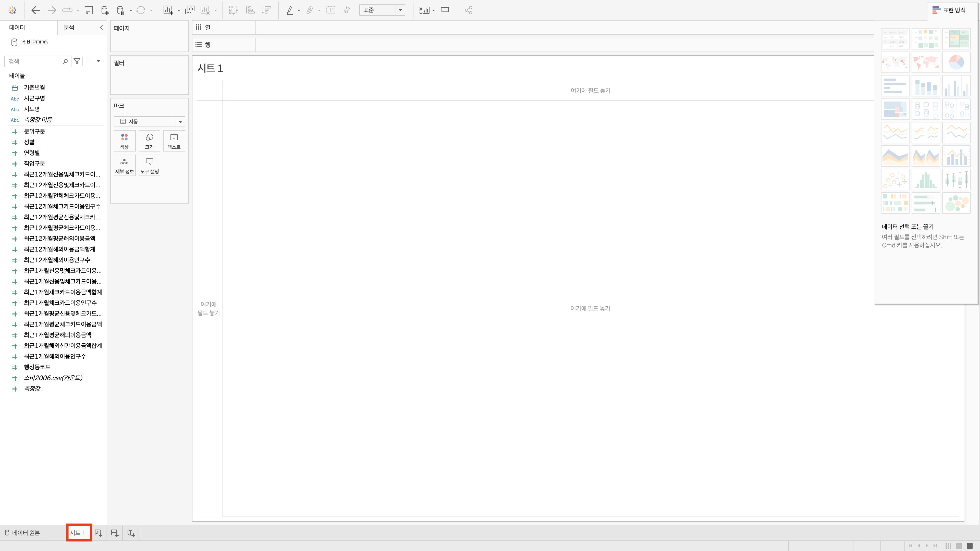Click the 검색 field search box

click(34, 61)
